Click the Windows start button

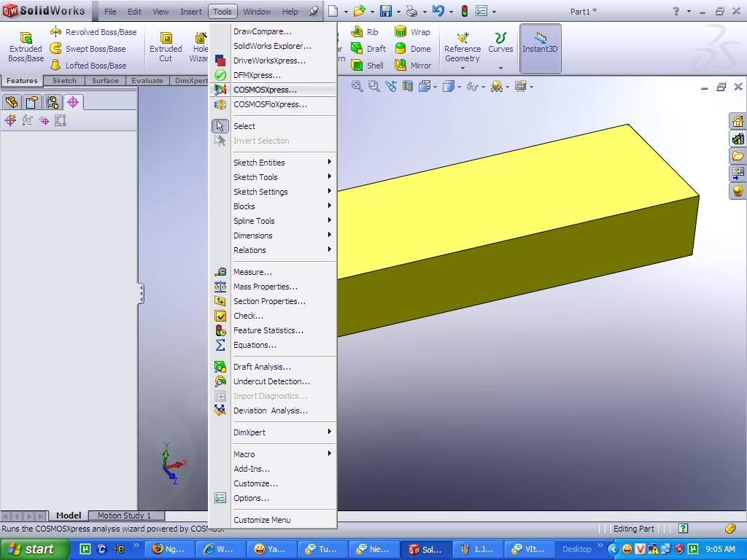coord(34,549)
